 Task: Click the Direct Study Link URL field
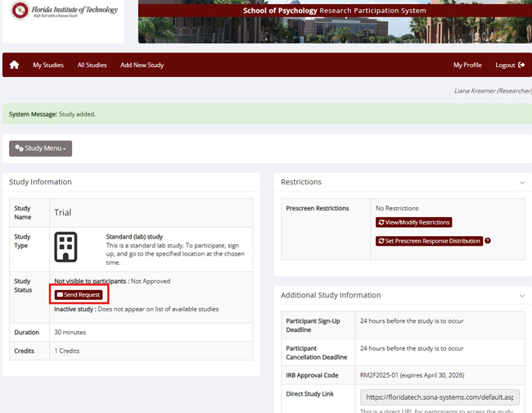pos(440,396)
